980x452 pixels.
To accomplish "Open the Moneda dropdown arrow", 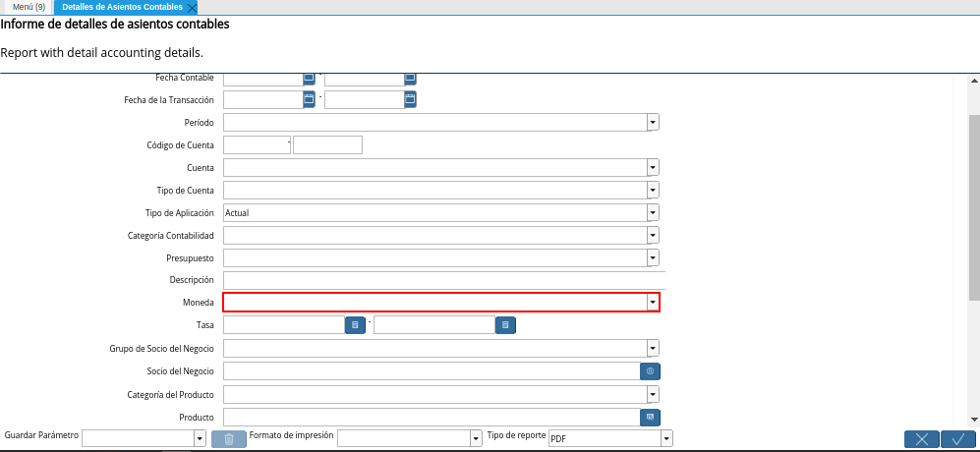I will 653,303.
